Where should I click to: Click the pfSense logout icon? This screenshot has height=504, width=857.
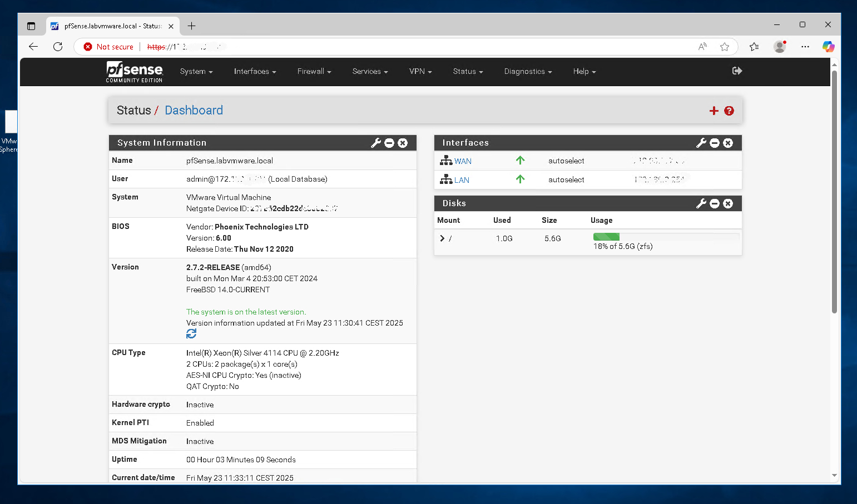[x=737, y=71]
